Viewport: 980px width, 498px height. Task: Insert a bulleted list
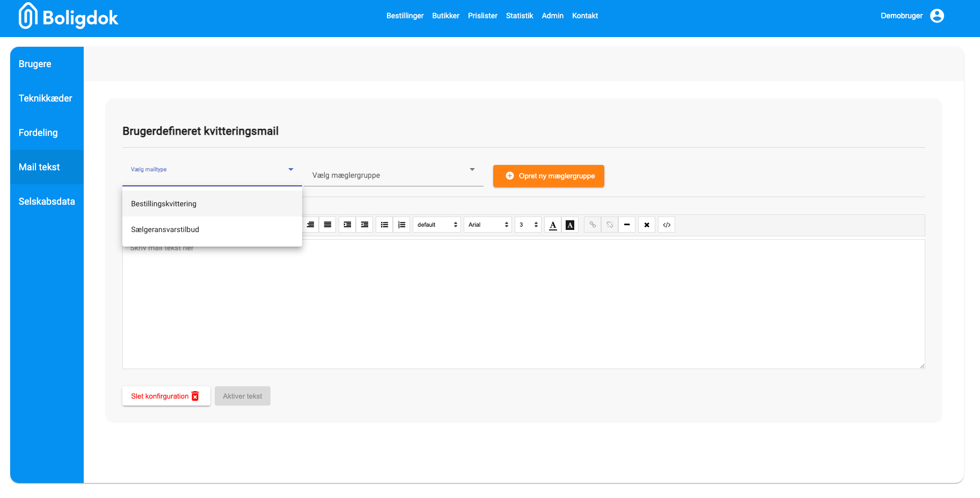384,225
